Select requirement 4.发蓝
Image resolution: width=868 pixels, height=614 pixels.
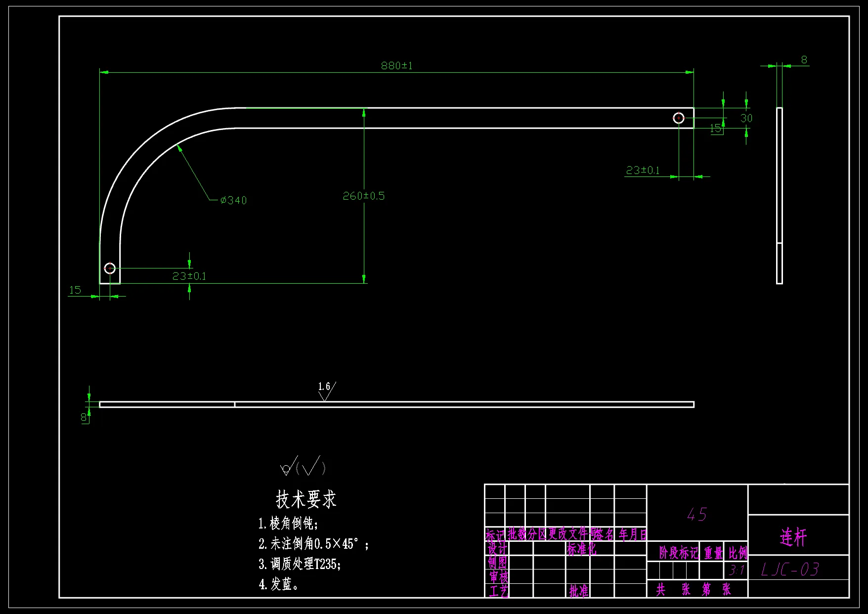coord(279,584)
